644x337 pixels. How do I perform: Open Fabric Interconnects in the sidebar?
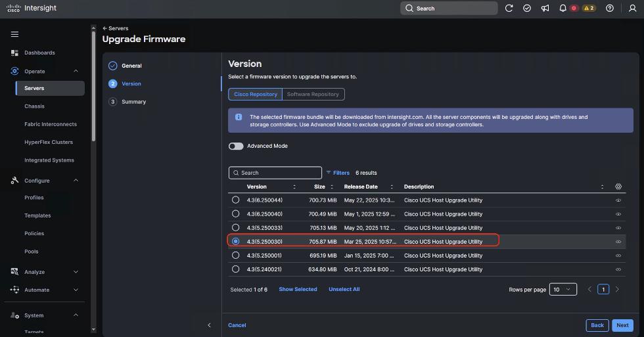[x=51, y=124]
